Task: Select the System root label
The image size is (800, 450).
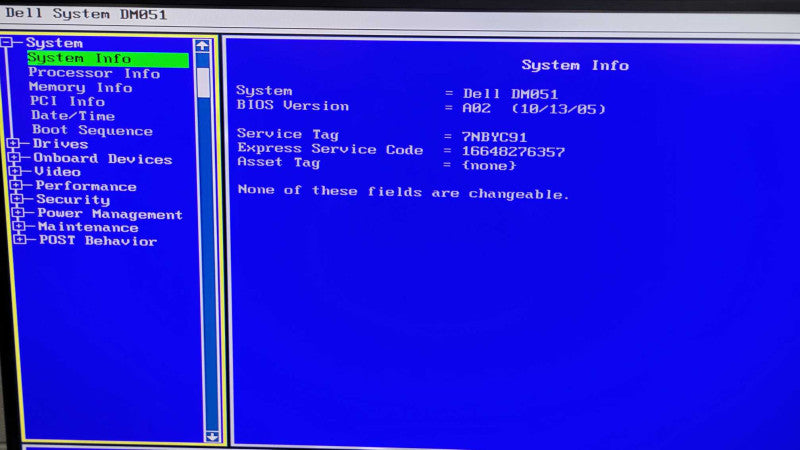Action: point(54,43)
